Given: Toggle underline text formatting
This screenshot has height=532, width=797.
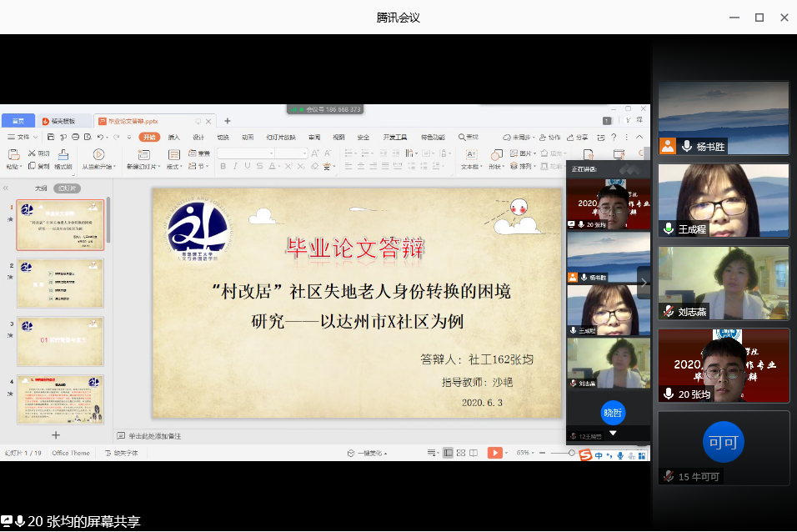Looking at the screenshot, I should pos(248,166).
